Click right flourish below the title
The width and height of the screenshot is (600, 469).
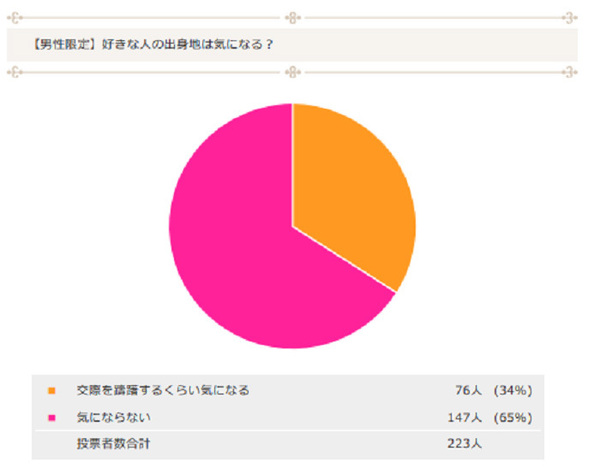pos(570,72)
